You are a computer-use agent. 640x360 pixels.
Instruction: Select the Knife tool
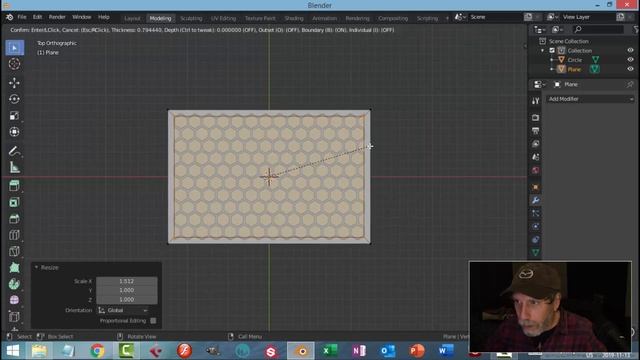[x=14, y=251]
